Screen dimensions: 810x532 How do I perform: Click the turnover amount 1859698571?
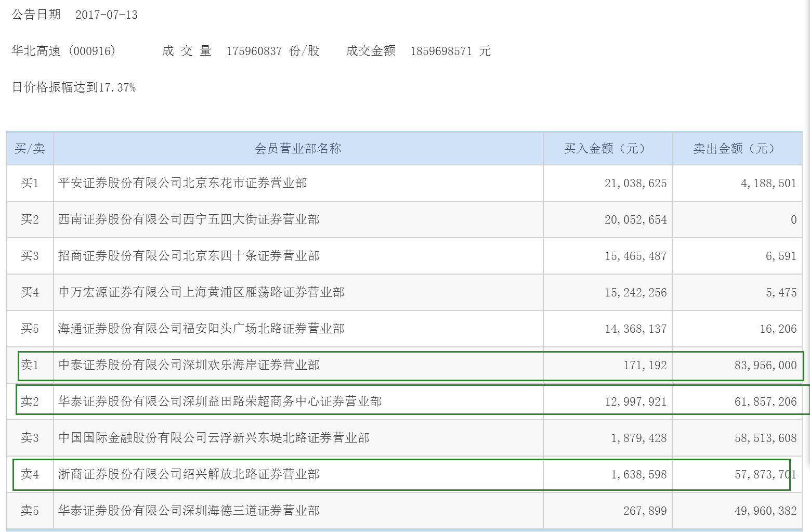441,51
